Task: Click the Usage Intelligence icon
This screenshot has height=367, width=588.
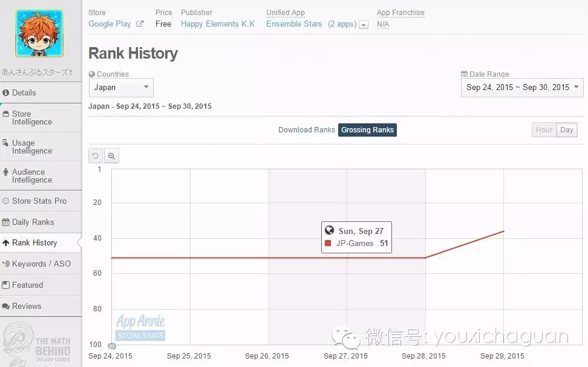Action: pyautogui.click(x=5, y=143)
